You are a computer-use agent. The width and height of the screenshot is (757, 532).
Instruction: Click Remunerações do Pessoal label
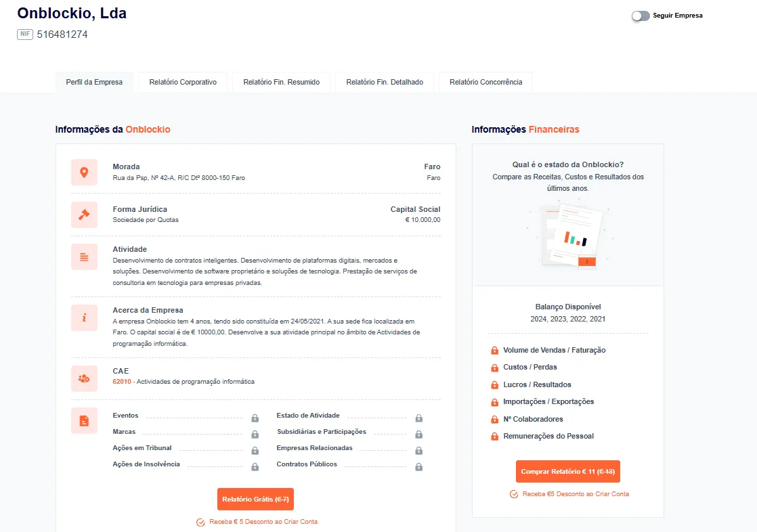[x=548, y=436]
